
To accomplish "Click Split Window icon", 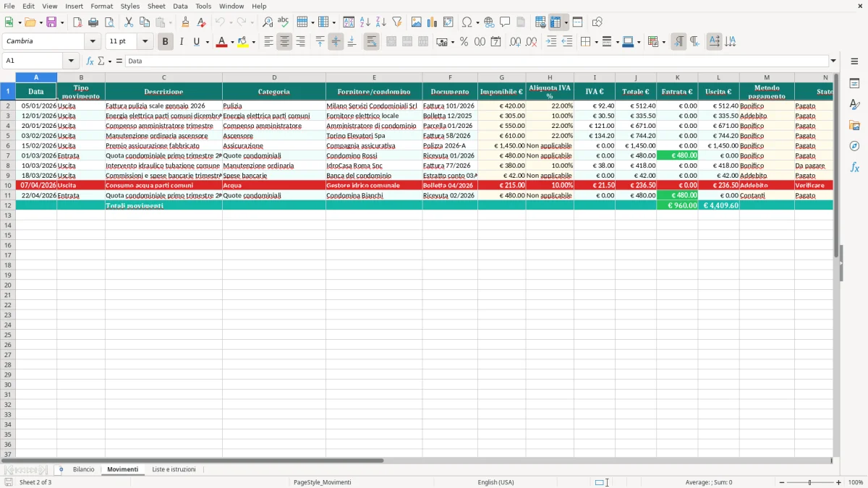I will pos(577,22).
